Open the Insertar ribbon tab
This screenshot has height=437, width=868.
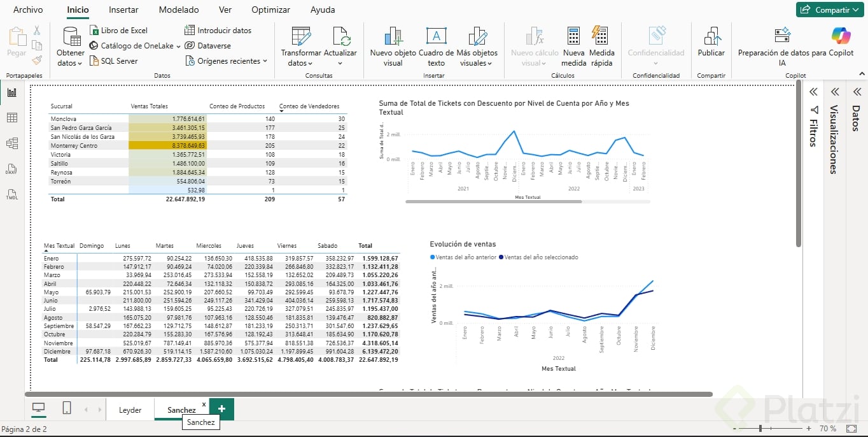[x=123, y=10]
